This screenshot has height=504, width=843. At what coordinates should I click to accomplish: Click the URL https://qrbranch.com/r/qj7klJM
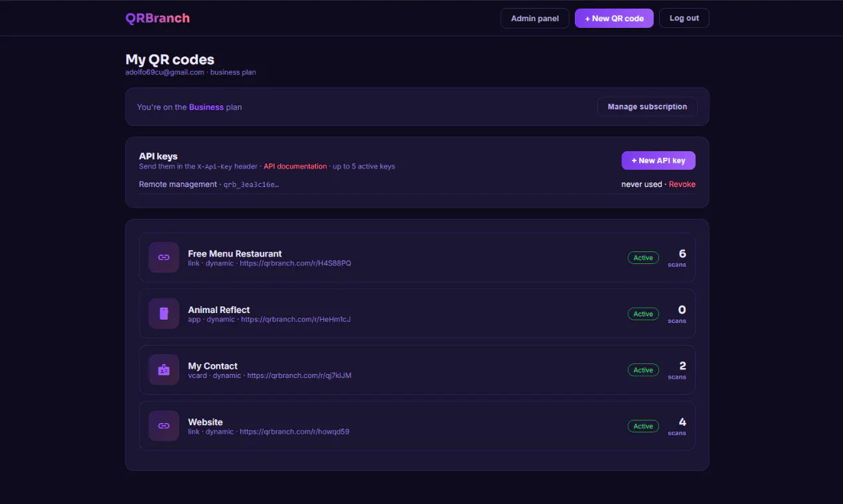point(299,375)
